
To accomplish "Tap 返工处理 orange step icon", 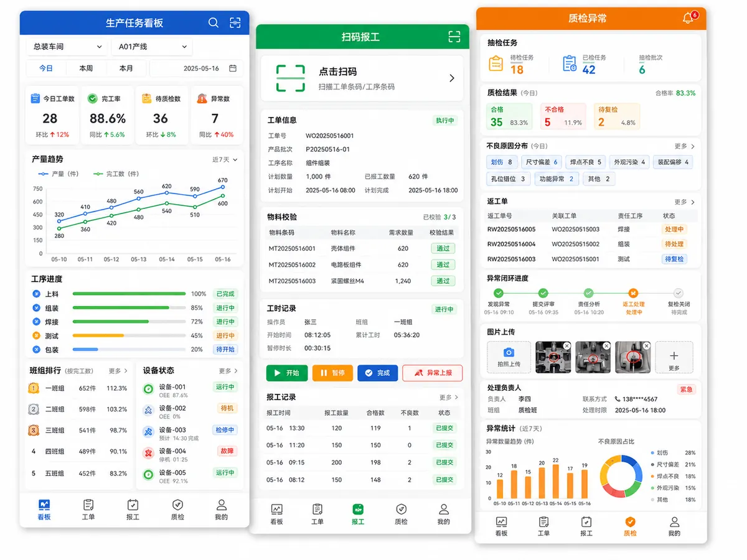I will tap(634, 293).
